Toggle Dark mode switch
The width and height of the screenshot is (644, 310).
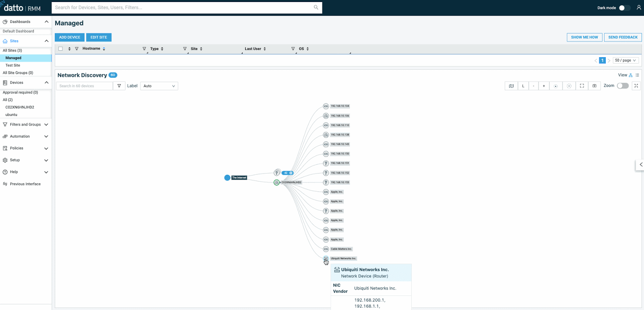click(624, 8)
